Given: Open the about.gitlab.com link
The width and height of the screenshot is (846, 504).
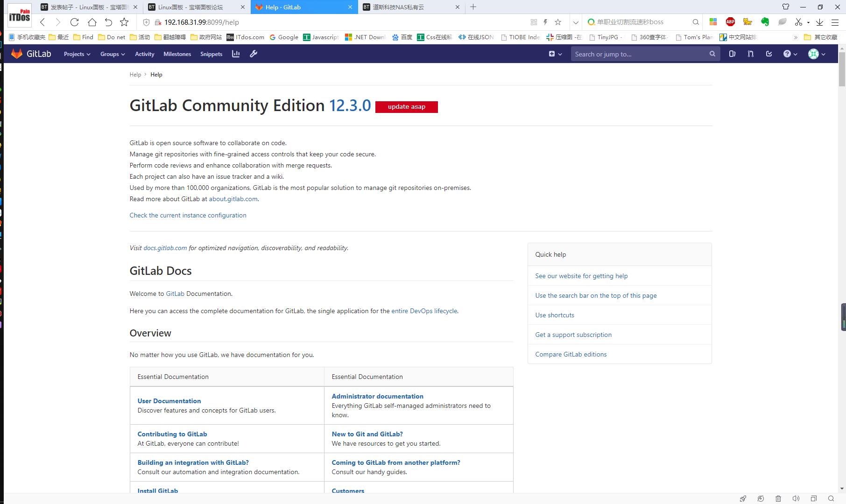Looking at the screenshot, I should 233,199.
